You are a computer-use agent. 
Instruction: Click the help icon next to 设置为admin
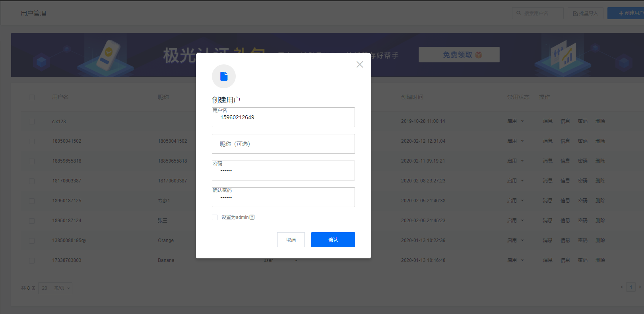pos(252,217)
